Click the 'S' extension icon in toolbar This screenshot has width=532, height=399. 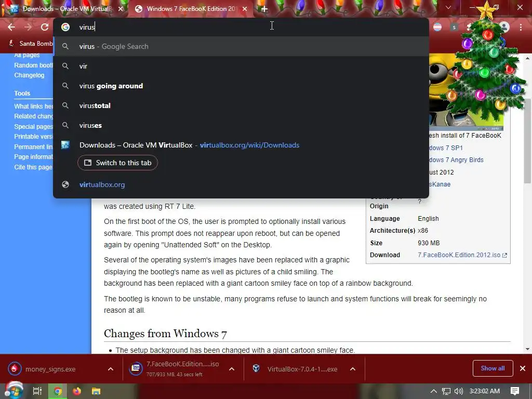[454, 27]
